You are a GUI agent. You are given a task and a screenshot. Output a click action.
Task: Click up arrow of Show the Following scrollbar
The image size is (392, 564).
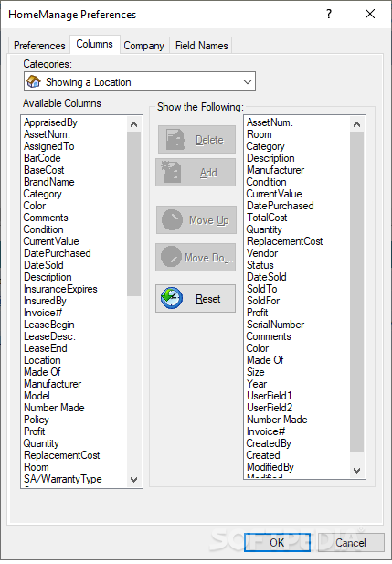coord(356,124)
